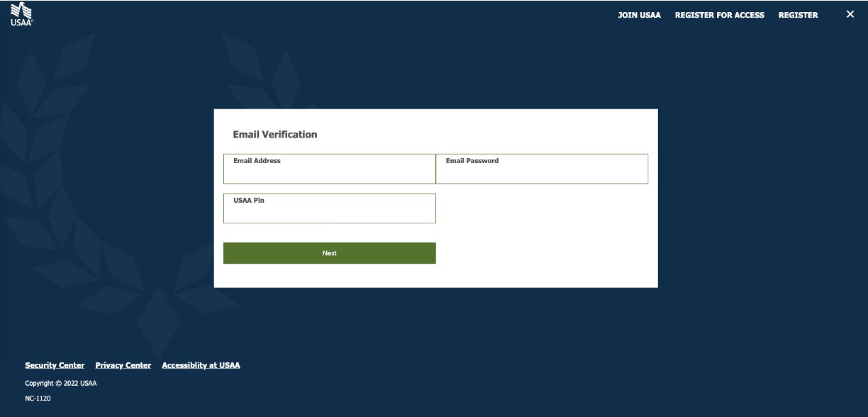The image size is (868, 417).
Task: Open the Accessiblity at USAA link
Action: [201, 365]
